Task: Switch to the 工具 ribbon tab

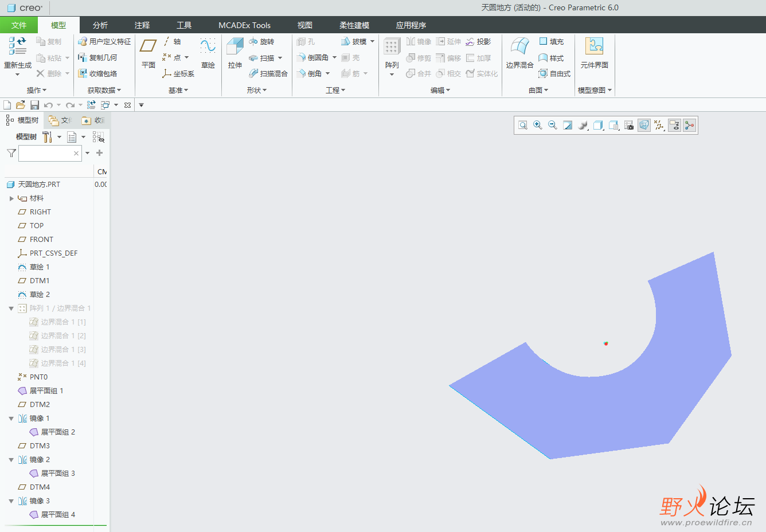Action: [x=184, y=25]
